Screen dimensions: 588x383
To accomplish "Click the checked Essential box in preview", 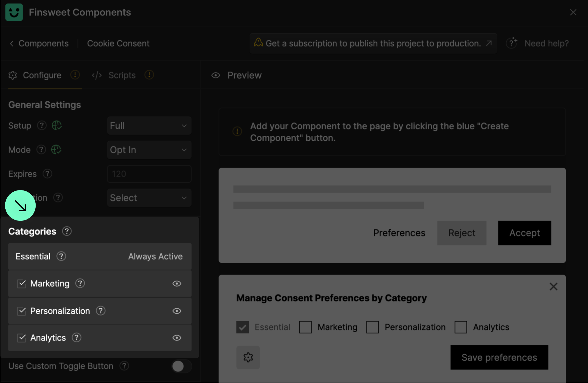I will [243, 327].
